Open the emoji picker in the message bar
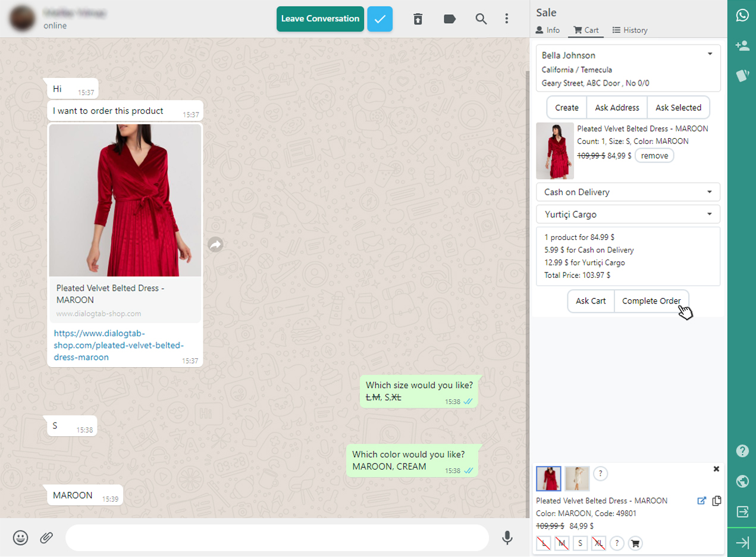This screenshot has height=557, width=756. [20, 537]
